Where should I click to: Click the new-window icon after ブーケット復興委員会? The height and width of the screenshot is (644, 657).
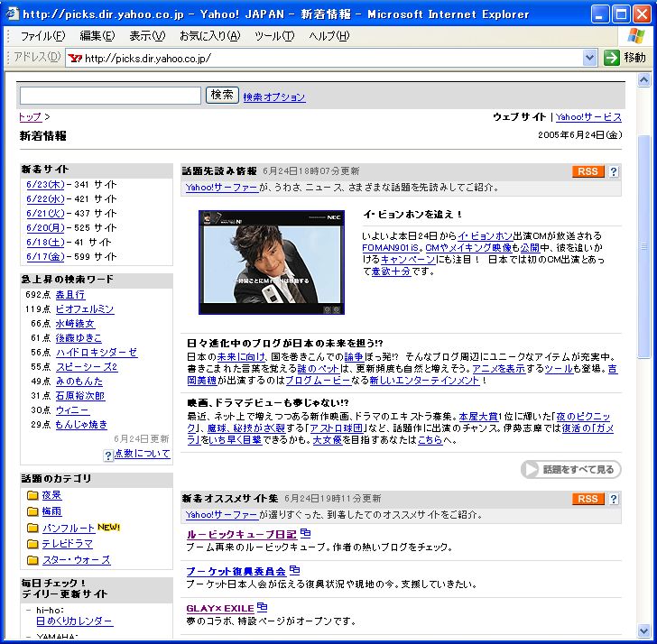click(x=294, y=570)
